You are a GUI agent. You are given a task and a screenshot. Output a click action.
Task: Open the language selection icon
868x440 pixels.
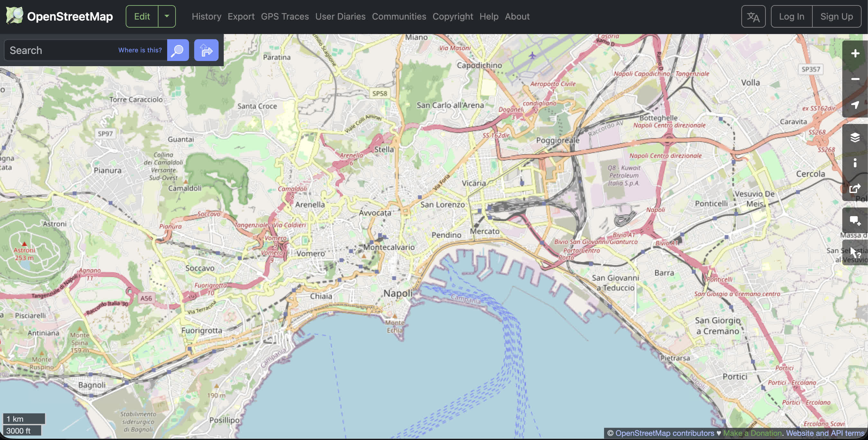point(753,16)
